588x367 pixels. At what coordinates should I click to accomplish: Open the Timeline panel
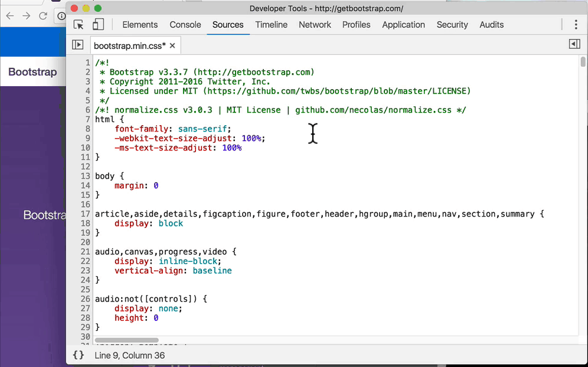point(271,25)
